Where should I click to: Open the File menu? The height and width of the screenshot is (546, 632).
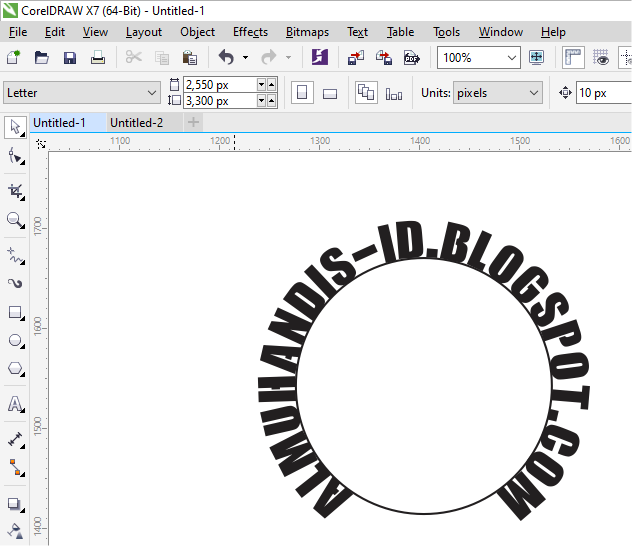18,32
